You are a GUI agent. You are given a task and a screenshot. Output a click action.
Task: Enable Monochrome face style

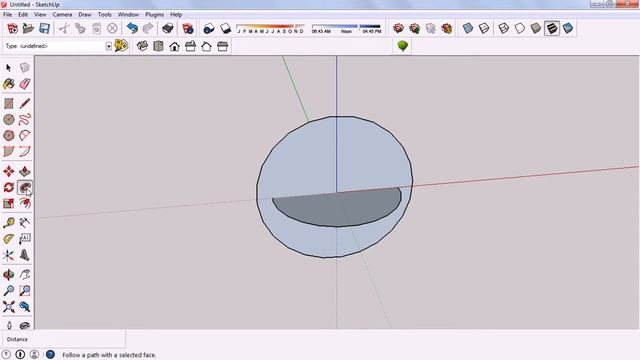point(568,28)
